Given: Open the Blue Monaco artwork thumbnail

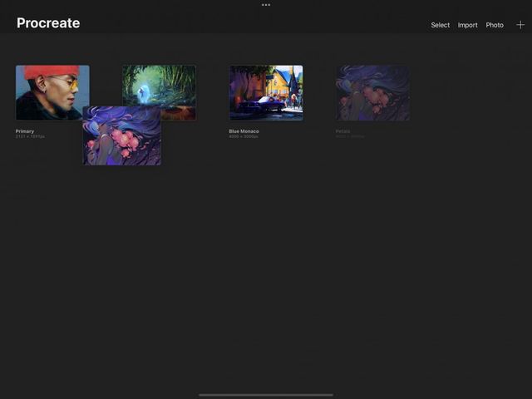Looking at the screenshot, I should (x=266, y=92).
